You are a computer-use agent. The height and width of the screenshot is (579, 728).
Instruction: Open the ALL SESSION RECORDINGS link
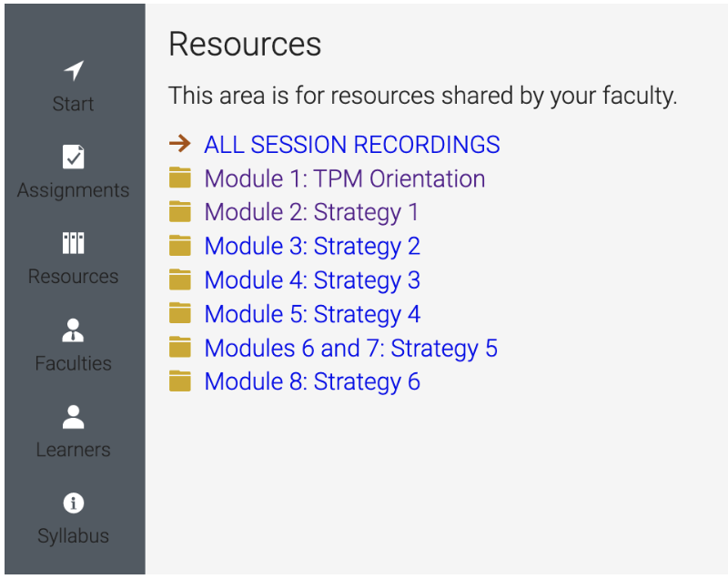click(x=352, y=145)
